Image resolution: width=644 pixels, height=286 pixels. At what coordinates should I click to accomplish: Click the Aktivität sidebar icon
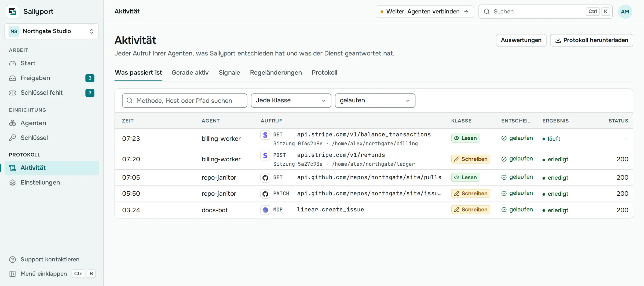(x=13, y=168)
